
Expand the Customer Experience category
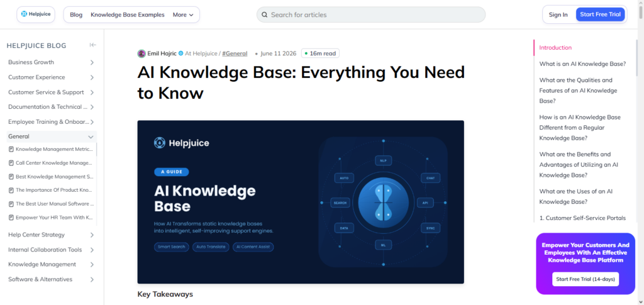point(92,77)
